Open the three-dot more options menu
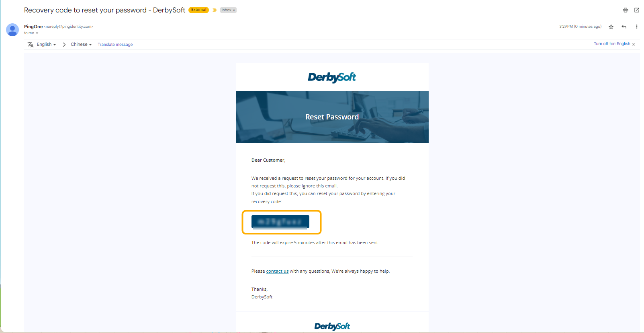The image size is (644, 333). 636,27
